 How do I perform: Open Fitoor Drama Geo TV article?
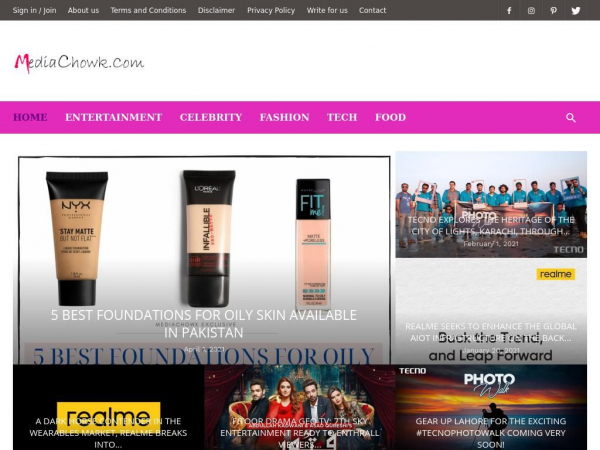coord(300,433)
